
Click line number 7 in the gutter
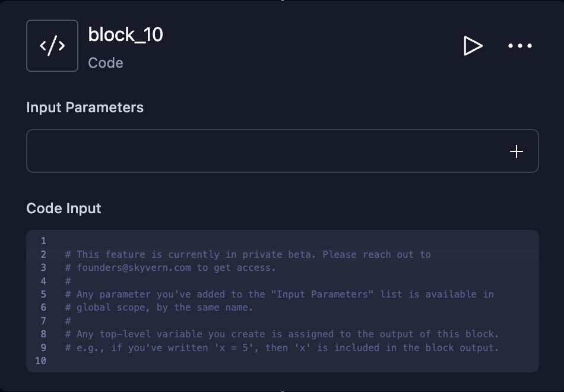click(43, 321)
